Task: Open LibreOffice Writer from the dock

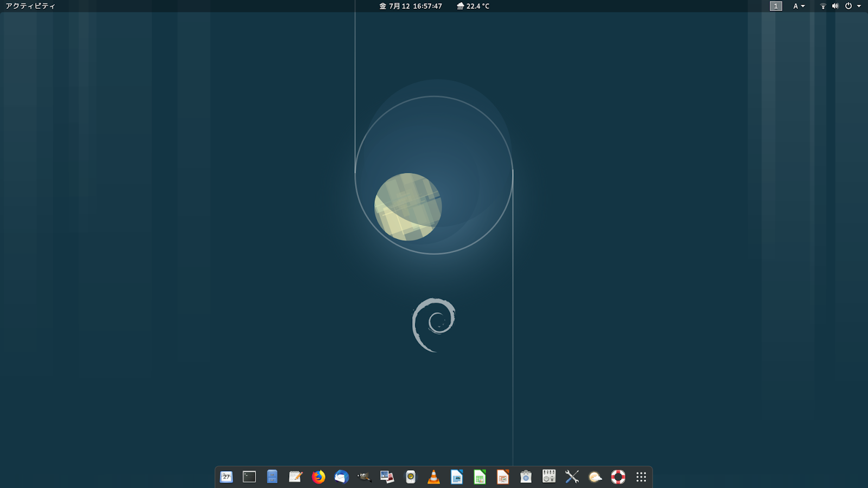Action: 457,477
